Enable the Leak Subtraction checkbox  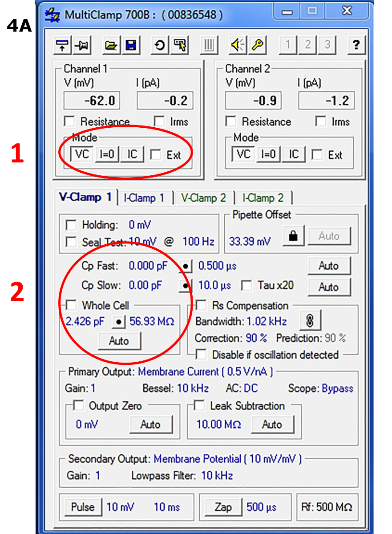199,406
